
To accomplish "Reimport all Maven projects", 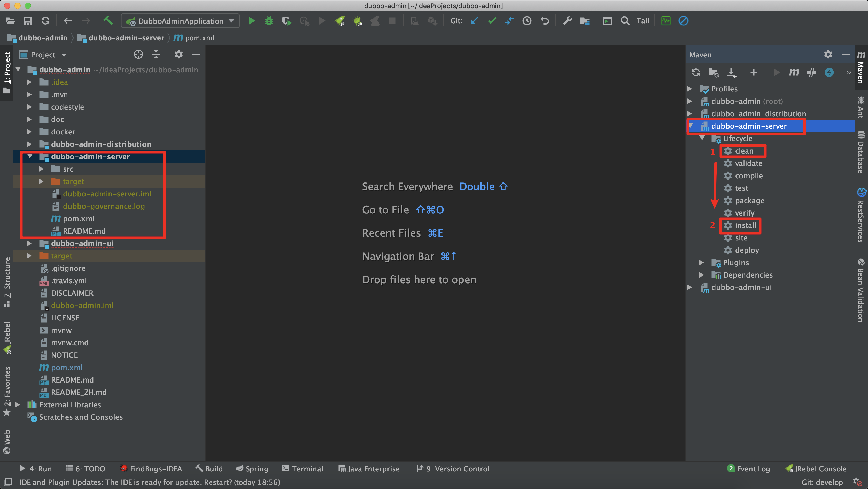I will click(x=696, y=72).
